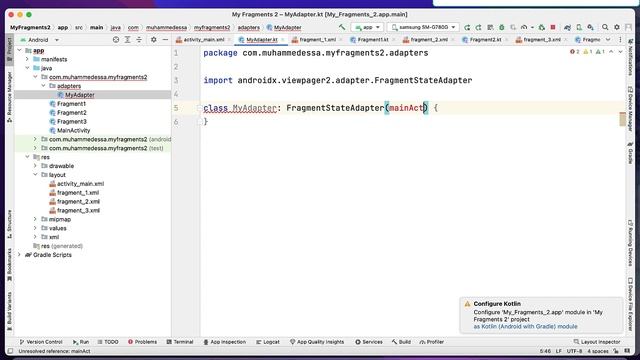Open the Terminal tool window
This screenshot has width=640, height=360.
click(x=180, y=342)
